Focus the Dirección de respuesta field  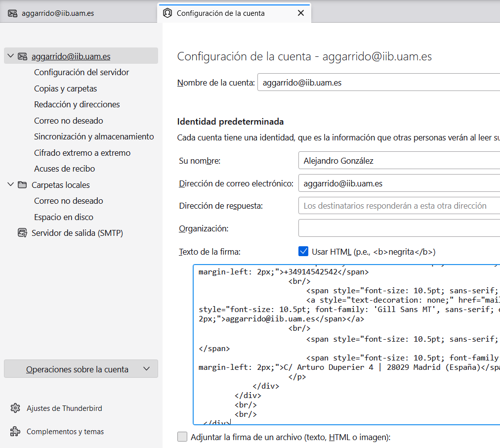tap(399, 206)
